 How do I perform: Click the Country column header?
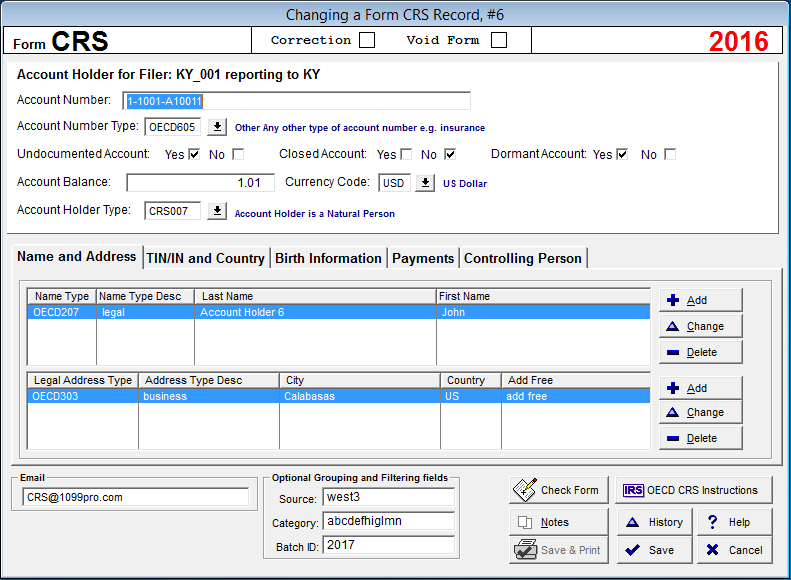[471, 380]
